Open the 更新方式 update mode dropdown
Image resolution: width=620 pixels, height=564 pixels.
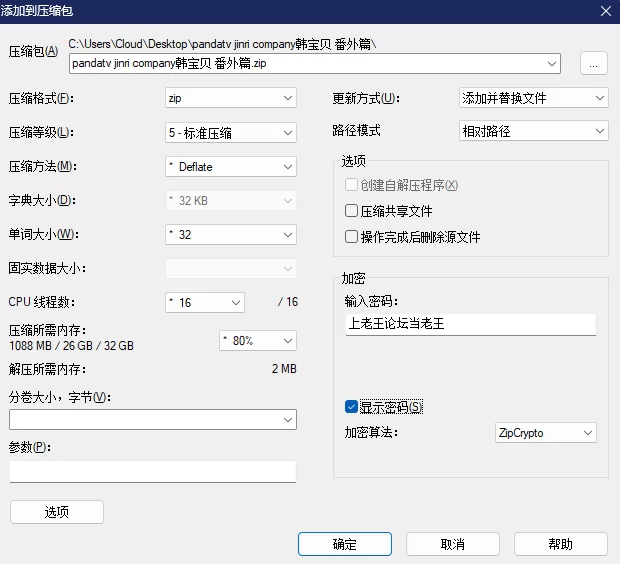533,98
